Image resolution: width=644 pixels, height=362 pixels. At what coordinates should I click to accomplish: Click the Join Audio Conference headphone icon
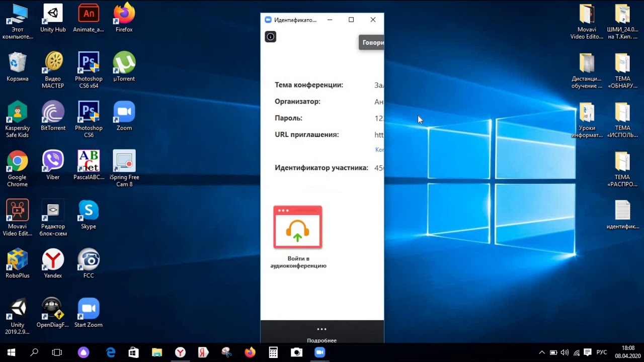pos(298,227)
